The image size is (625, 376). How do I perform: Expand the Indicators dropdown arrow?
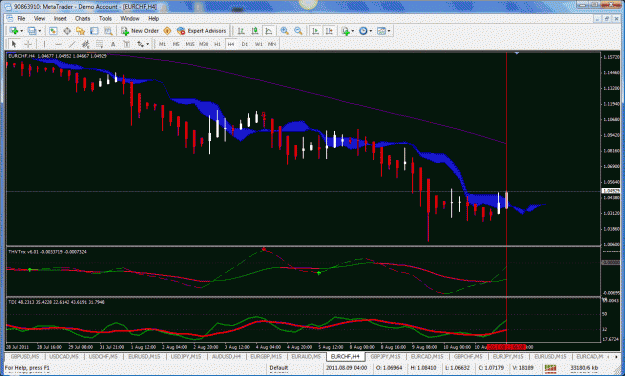coord(353,31)
